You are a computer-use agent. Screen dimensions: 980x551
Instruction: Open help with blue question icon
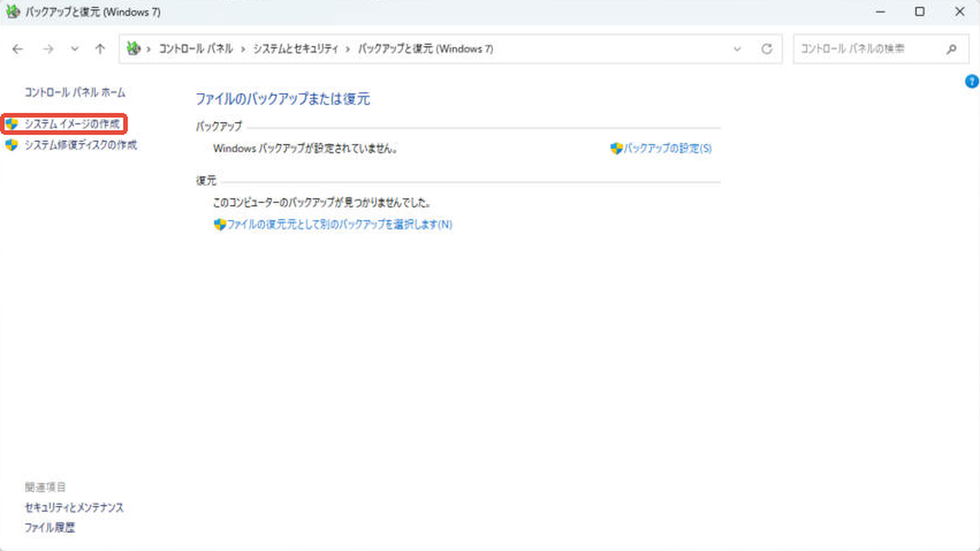coord(972,81)
